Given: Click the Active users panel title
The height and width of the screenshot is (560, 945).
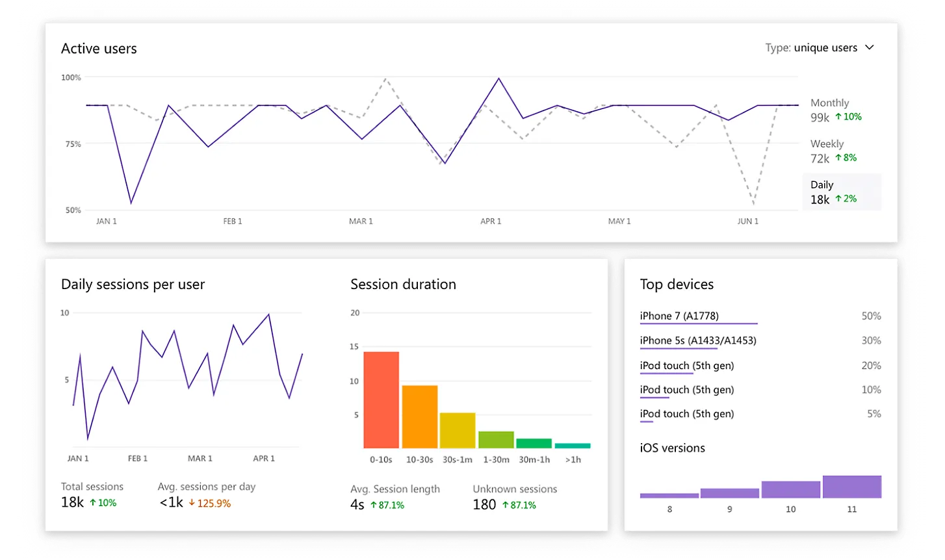Looking at the screenshot, I should (99, 49).
